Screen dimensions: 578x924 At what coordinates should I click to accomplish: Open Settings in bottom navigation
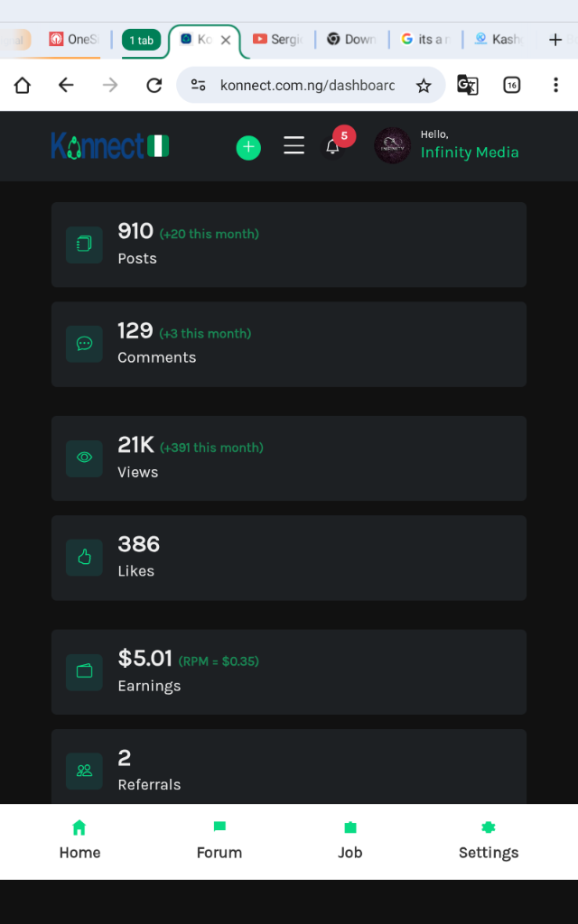tap(489, 841)
